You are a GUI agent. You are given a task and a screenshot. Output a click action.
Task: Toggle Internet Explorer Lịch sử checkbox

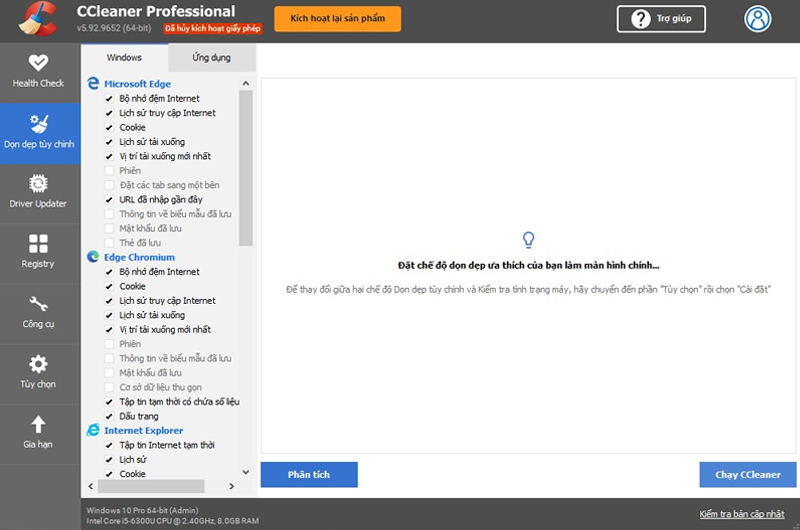tap(109, 460)
